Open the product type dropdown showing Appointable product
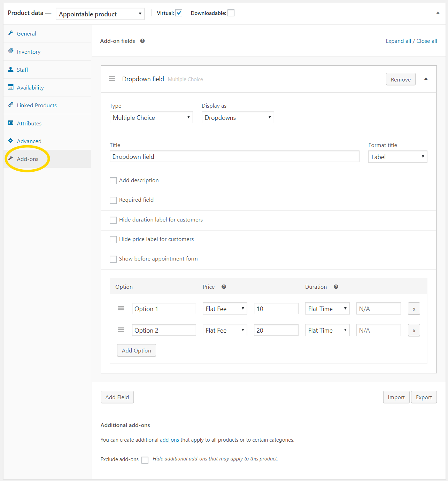 (x=100, y=14)
